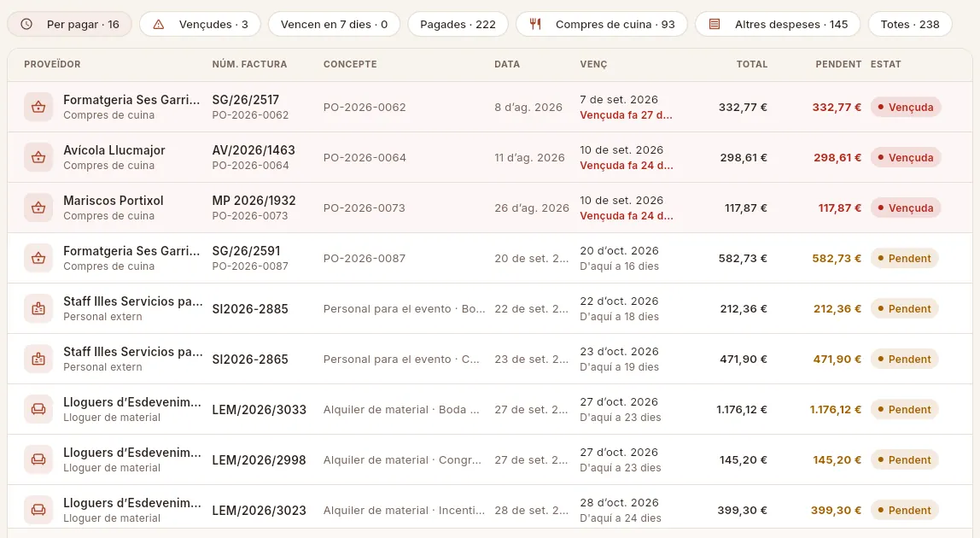The image size is (980, 538).
Task: Click the sofa icon for invoice LEM/2026/3023
Action: pos(38,510)
